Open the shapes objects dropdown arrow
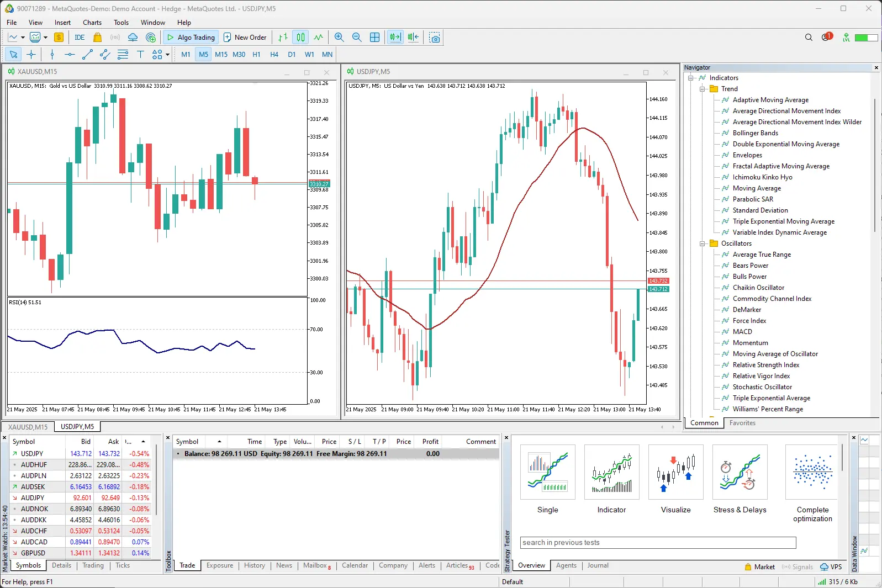 tap(167, 54)
